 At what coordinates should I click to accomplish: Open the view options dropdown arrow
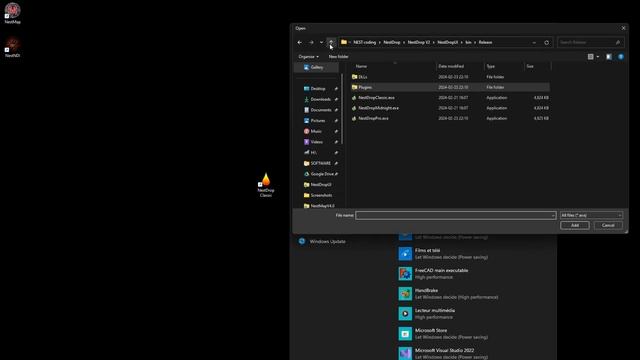pos(598,57)
